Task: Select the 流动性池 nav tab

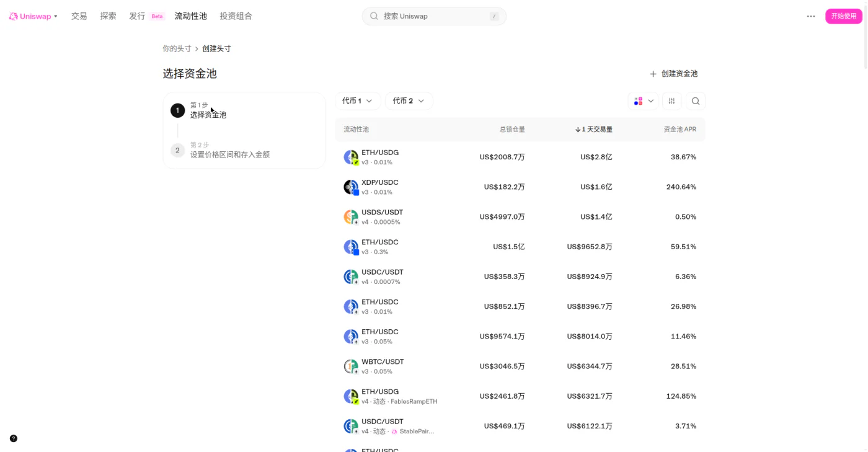Action: click(x=191, y=16)
